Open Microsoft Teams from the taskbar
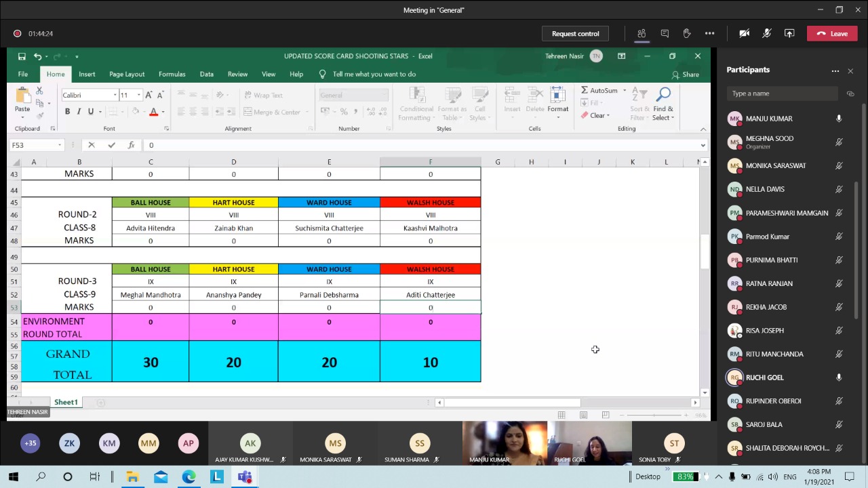Viewport: 868px width, 488px height. tap(245, 476)
